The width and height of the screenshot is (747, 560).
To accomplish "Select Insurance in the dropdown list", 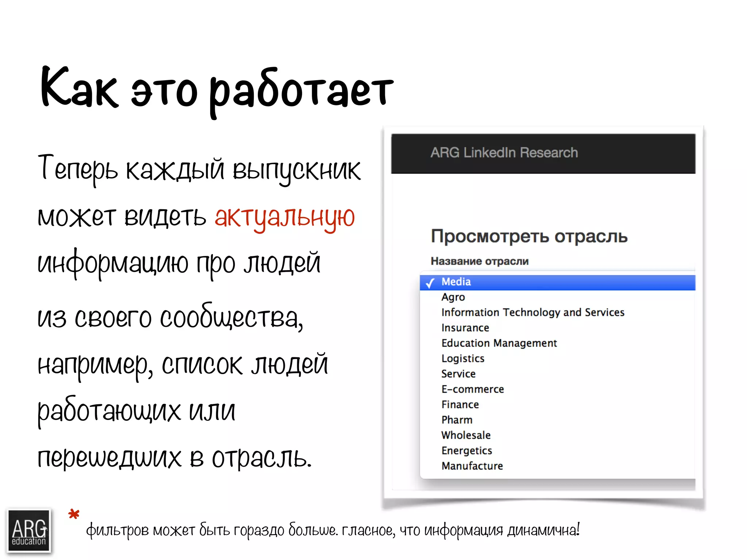I will pyautogui.click(x=557, y=328).
